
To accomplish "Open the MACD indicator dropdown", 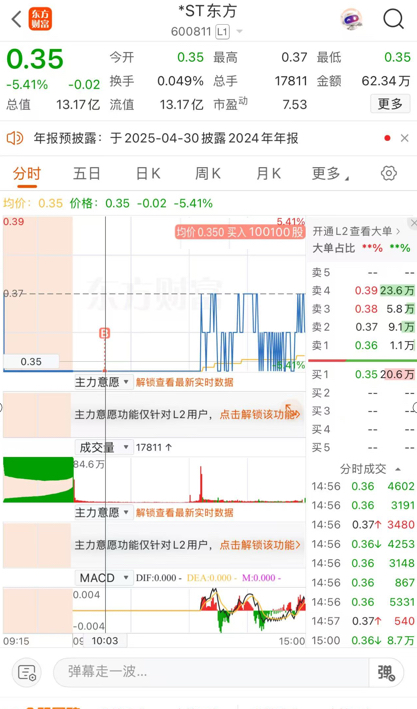I will pyautogui.click(x=104, y=577).
